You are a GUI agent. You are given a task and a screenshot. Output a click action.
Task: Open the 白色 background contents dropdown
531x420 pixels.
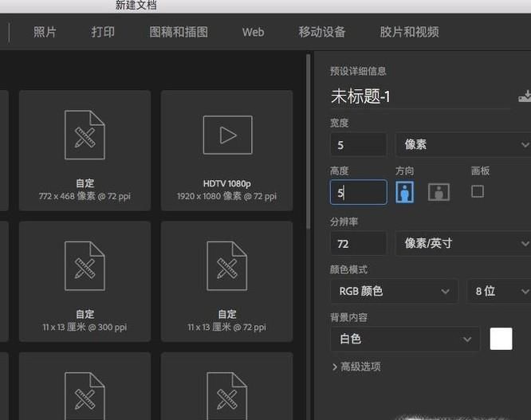tap(405, 339)
